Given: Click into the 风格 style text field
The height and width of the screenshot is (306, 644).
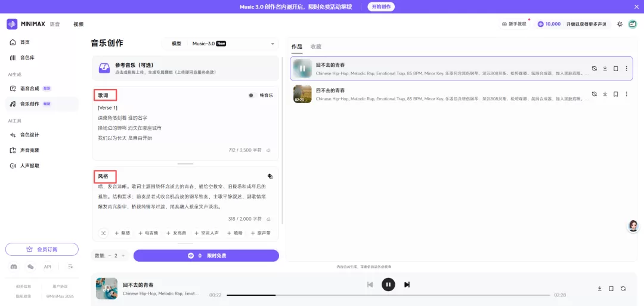Looking at the screenshot, I should [185, 196].
